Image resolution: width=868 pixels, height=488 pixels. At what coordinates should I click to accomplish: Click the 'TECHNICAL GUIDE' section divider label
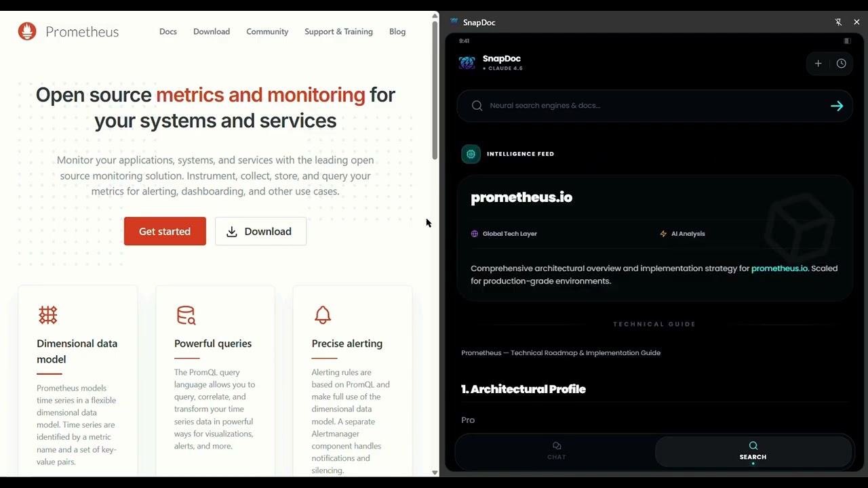[x=654, y=324]
